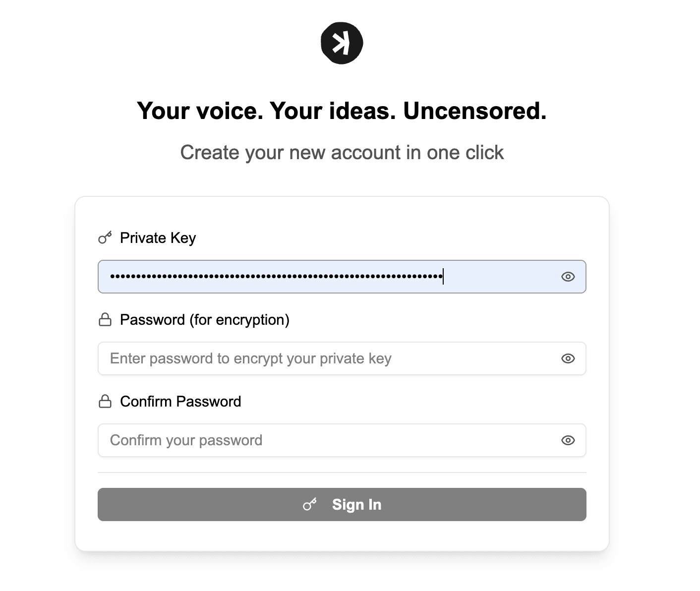Place cursor at end of masked private key
The width and height of the screenshot is (700, 591).
443,277
